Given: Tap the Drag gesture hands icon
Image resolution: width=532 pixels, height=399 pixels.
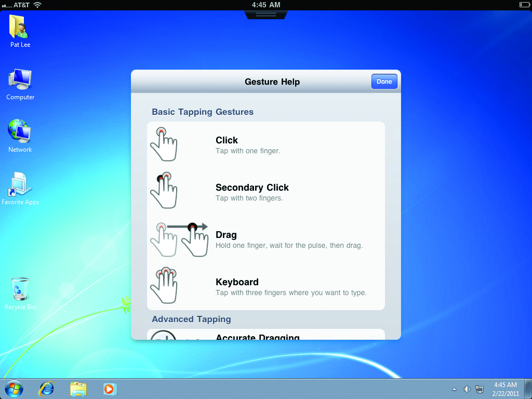Looking at the screenshot, I should pyautogui.click(x=179, y=239).
